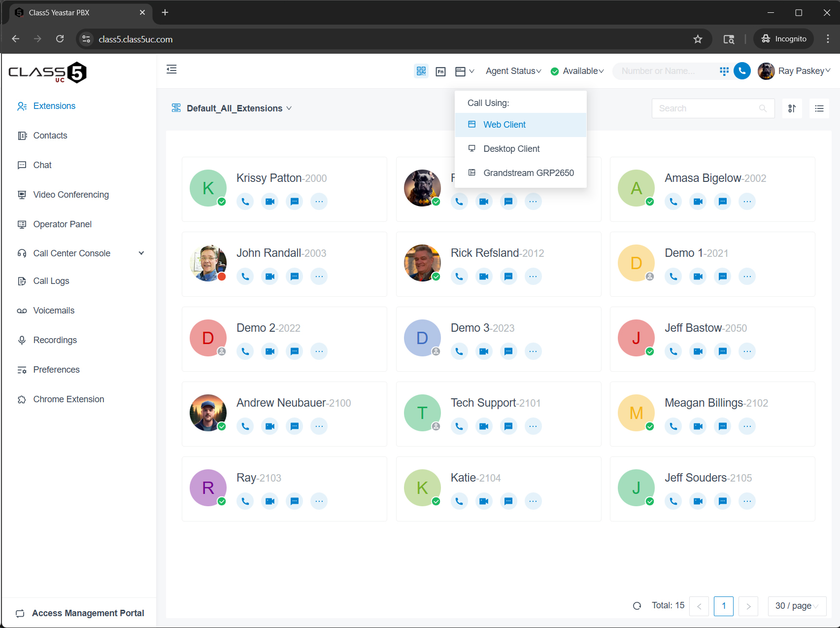Toggle the extension sort order
The height and width of the screenshot is (628, 840).
792,108
